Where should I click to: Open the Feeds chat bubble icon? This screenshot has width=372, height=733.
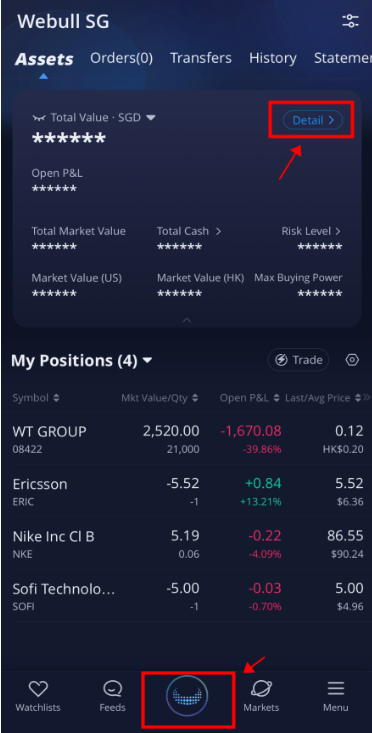(x=112, y=688)
